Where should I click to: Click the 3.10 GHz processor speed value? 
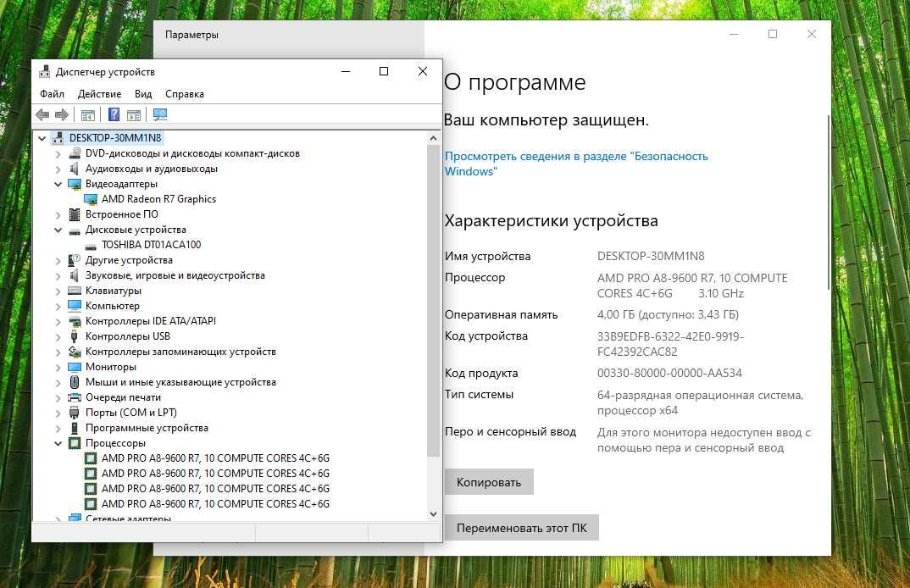point(721,293)
